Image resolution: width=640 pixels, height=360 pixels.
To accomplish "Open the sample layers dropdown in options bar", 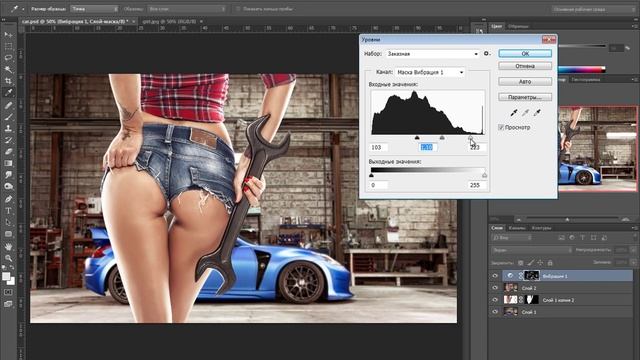I will tap(187, 9).
